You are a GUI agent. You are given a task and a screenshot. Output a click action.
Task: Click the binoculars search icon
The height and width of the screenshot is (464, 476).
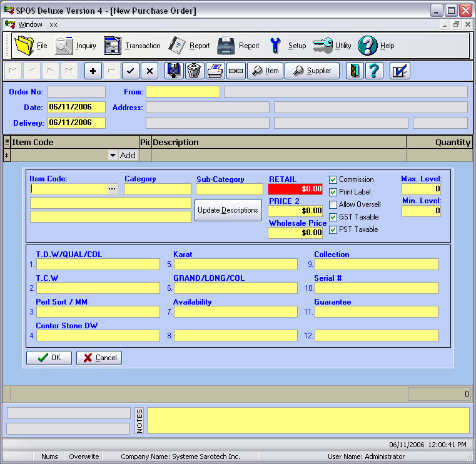pos(236,71)
